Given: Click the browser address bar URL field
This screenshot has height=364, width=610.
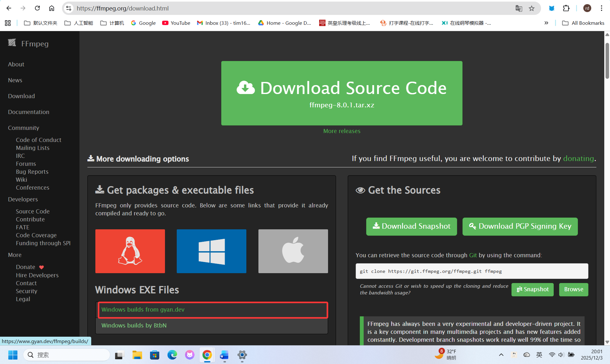Looking at the screenshot, I should point(286,8).
